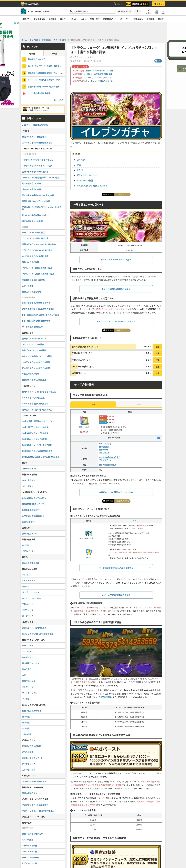Open the 記事を読んでポイ活 header link
This screenshot has width=186, height=868.
(x=137, y=4)
